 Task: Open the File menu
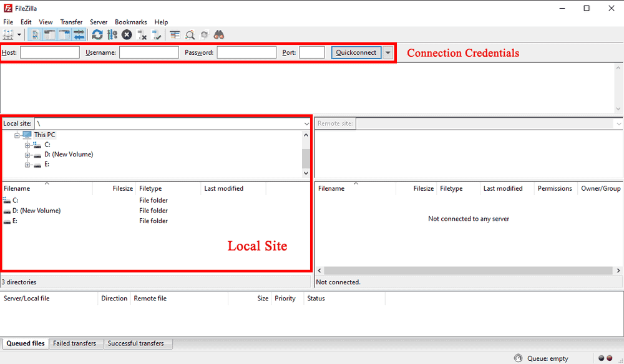[x=8, y=22]
